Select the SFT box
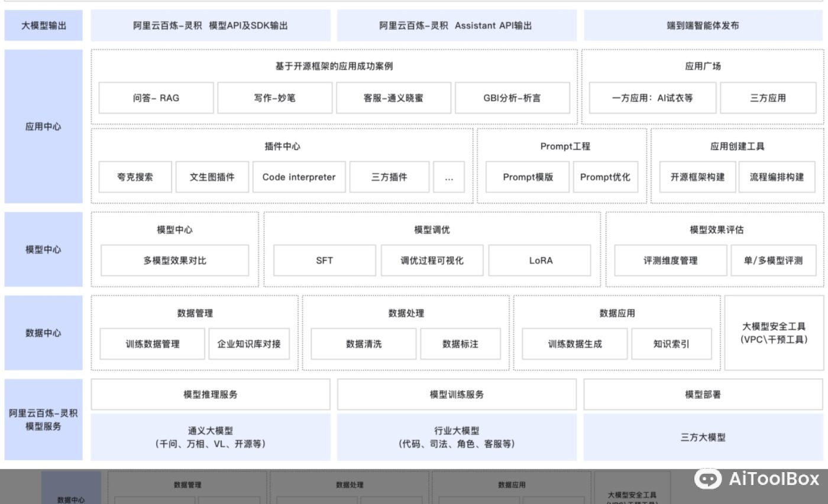The height and width of the screenshot is (504, 828). tap(325, 261)
